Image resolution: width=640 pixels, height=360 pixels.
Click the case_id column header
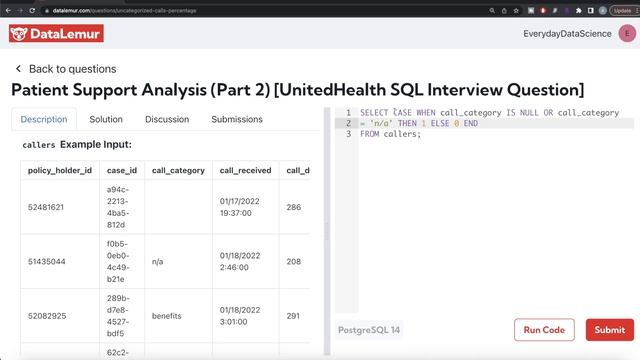pos(122,171)
